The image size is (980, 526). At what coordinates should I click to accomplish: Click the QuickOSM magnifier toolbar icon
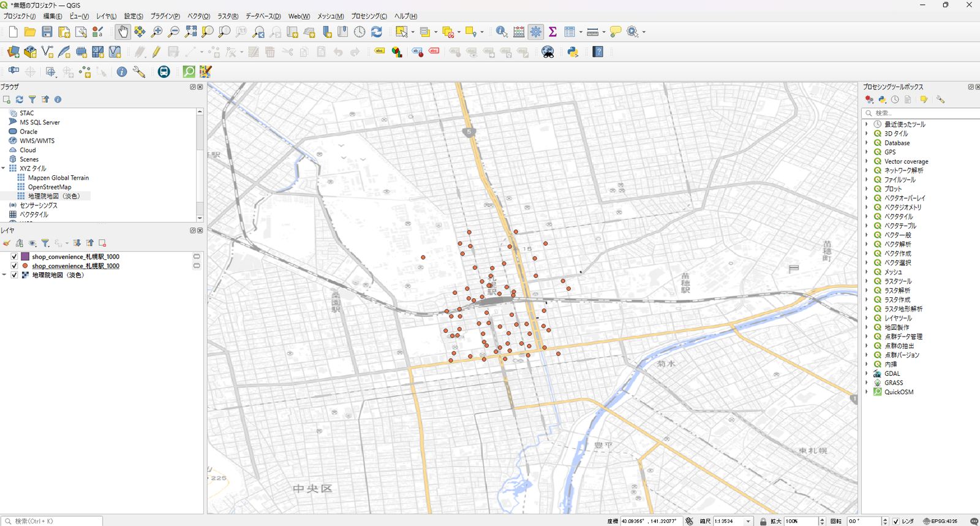coord(189,72)
